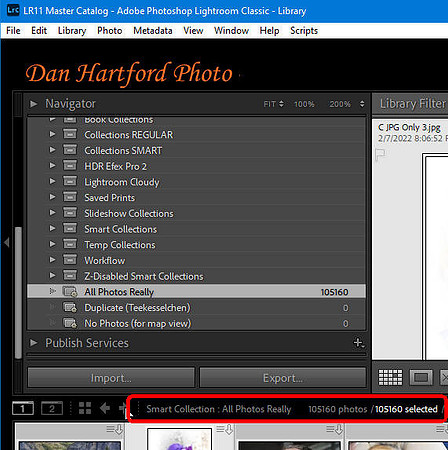The image size is (448, 450).
Task: Expand the Workflow collection set
Action: click(x=52, y=259)
